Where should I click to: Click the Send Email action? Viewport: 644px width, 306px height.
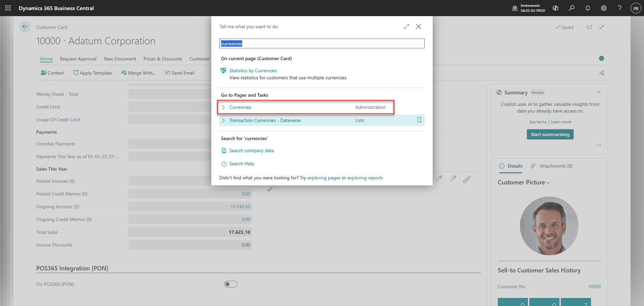coord(180,73)
